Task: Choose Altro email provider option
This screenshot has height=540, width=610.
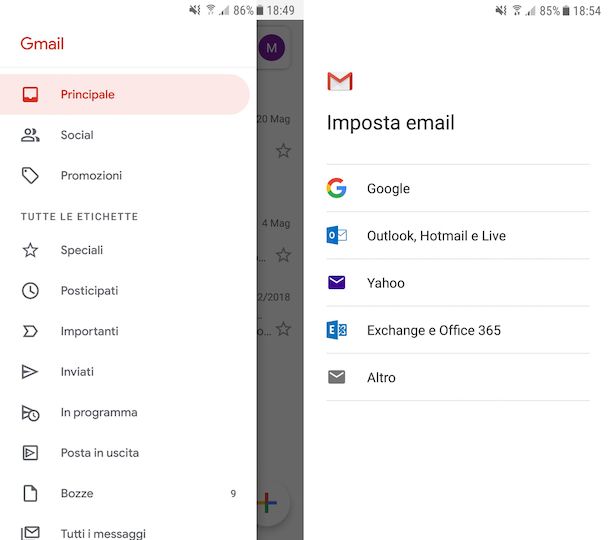Action: [458, 377]
